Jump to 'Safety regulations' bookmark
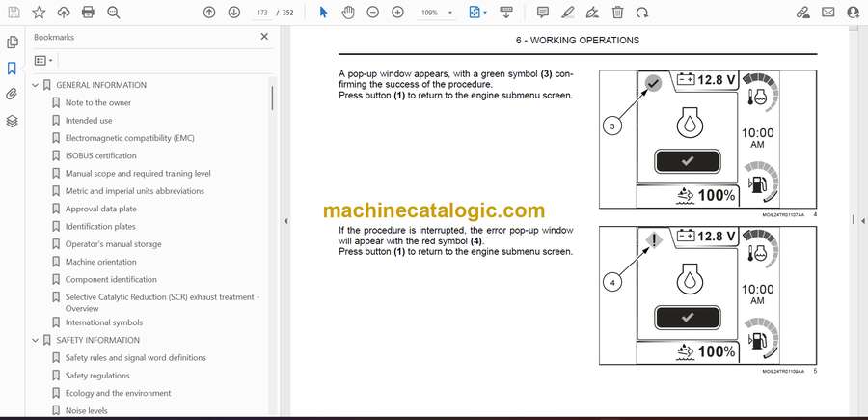The height and width of the screenshot is (420, 868). coord(96,376)
